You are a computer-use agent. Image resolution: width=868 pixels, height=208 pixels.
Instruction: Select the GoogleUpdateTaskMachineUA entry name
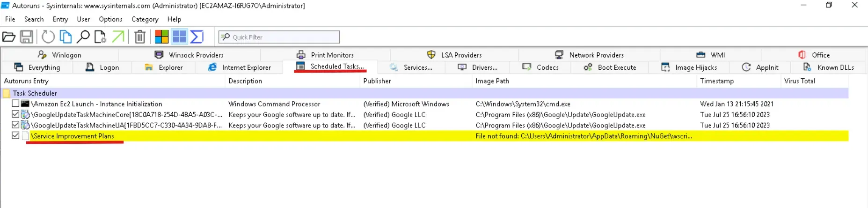[x=126, y=126]
